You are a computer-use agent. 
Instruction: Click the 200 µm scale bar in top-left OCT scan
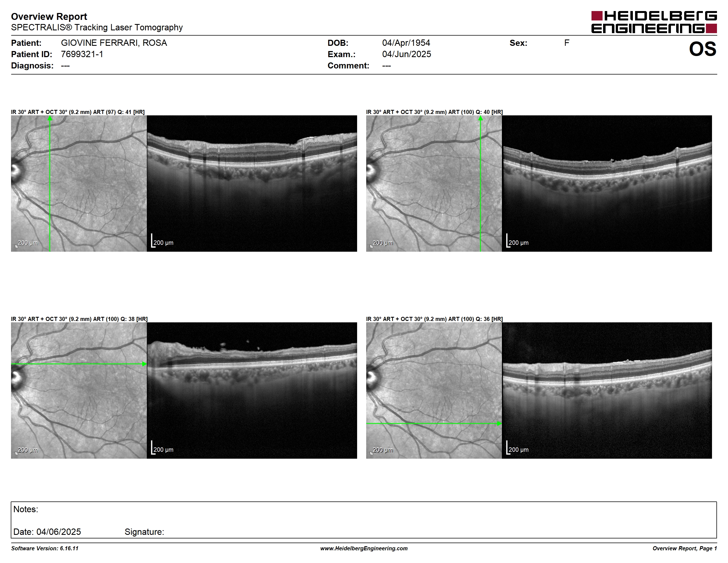tap(162, 241)
